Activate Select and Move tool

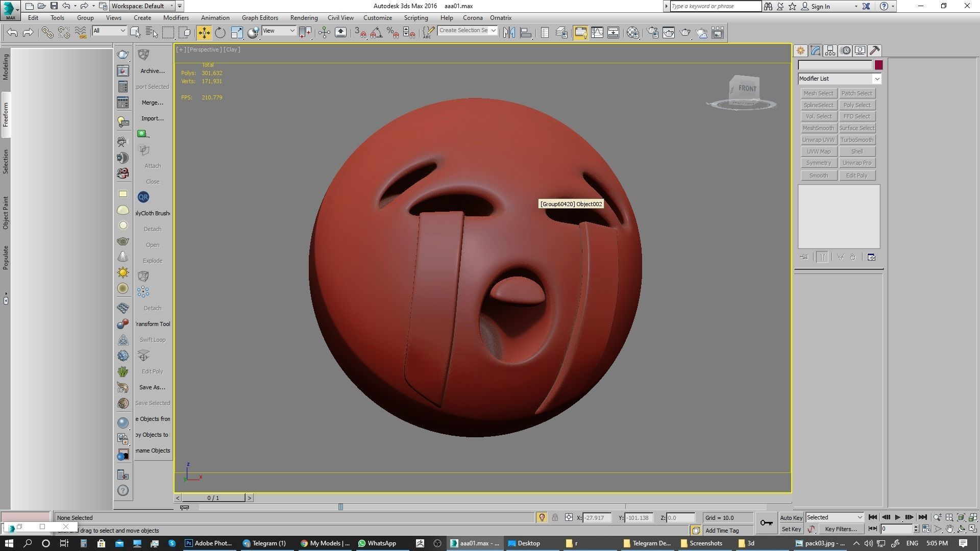click(x=204, y=33)
